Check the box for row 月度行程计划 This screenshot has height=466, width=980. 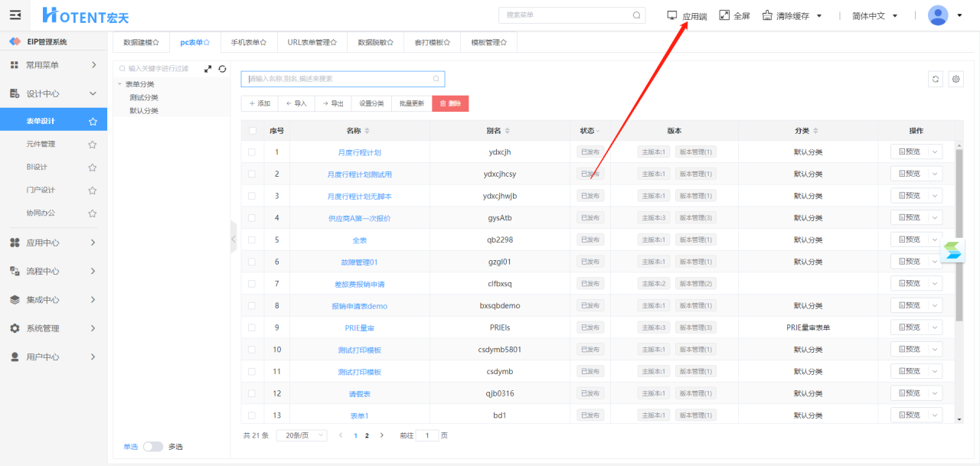pyautogui.click(x=252, y=152)
